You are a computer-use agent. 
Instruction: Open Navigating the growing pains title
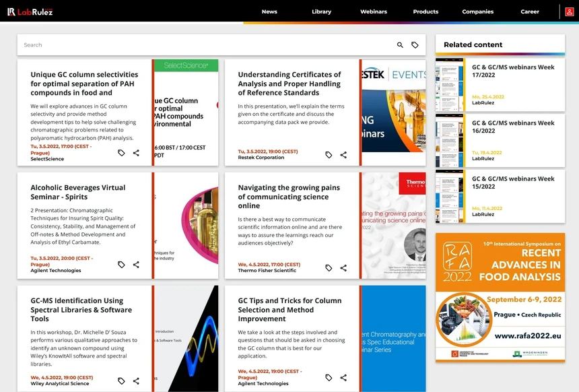289,197
